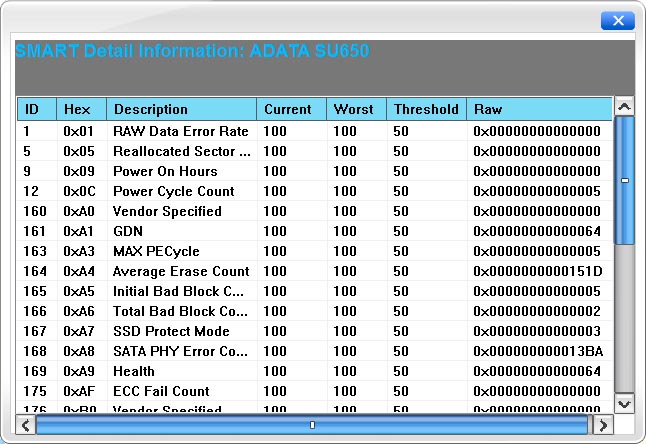Image resolution: width=646 pixels, height=444 pixels.
Task: Click ID cell 160
Action: [x=35, y=211]
